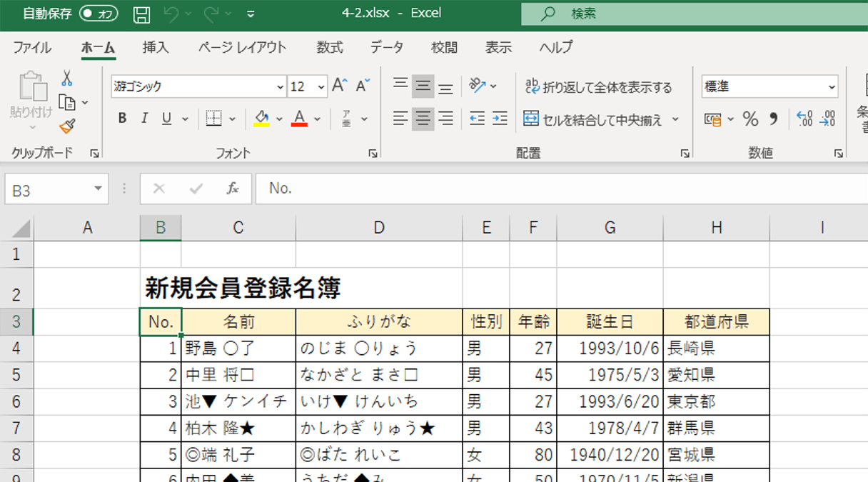The height and width of the screenshot is (482, 868).
Task: Set middle vertical alignment
Action: (x=423, y=86)
